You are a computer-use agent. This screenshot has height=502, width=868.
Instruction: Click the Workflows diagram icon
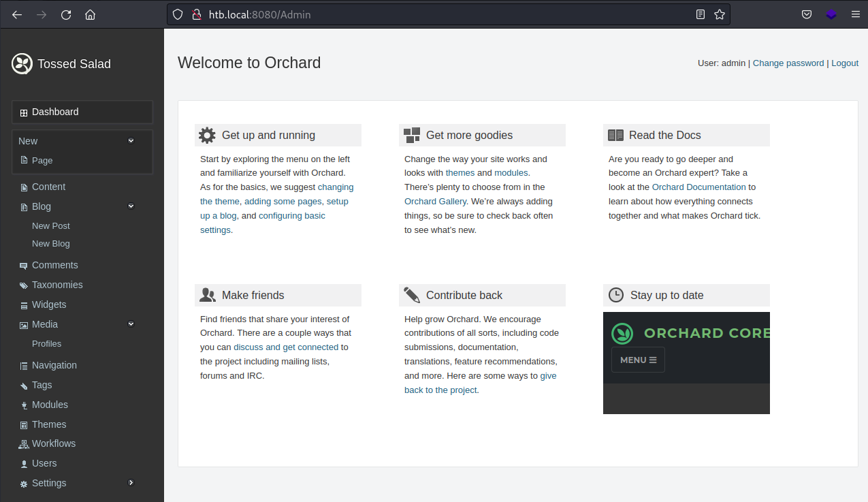click(x=24, y=444)
